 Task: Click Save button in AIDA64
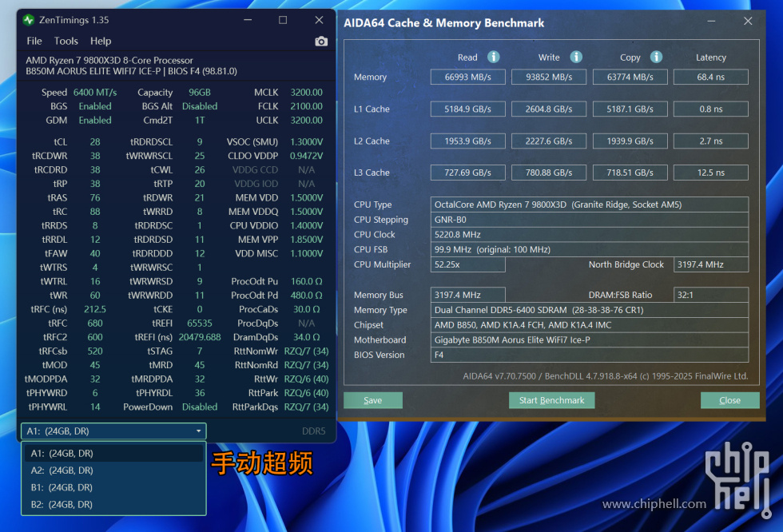point(373,400)
